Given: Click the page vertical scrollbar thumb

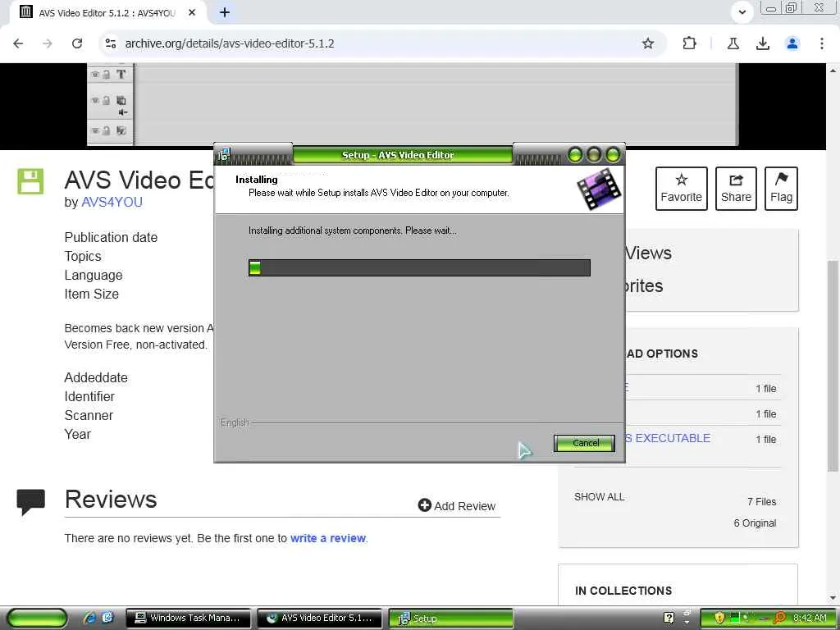Looking at the screenshot, I should [832, 367].
